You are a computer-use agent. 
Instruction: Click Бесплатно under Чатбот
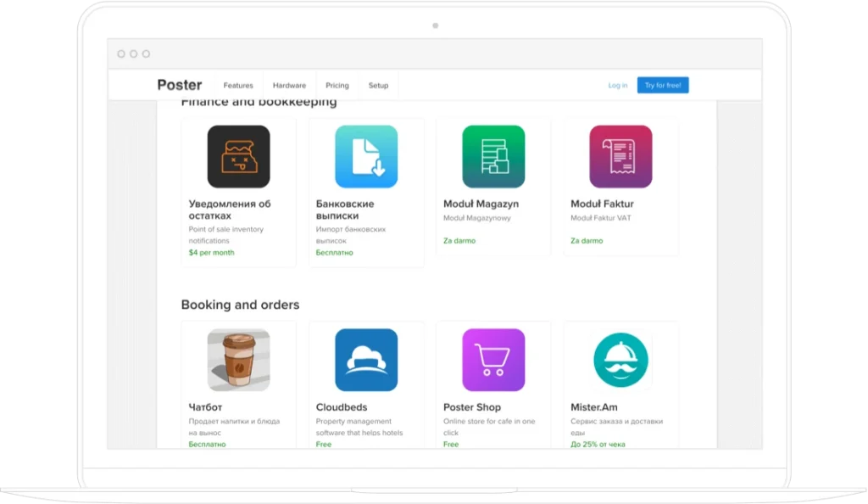207,445
